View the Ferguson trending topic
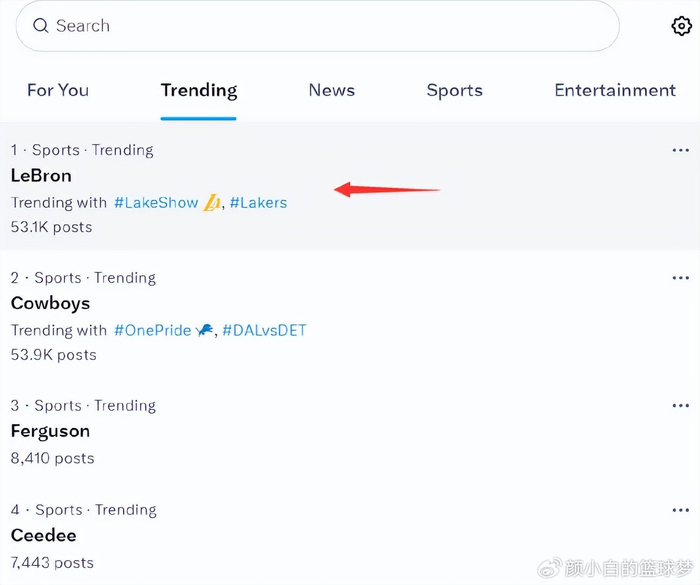 (x=50, y=431)
